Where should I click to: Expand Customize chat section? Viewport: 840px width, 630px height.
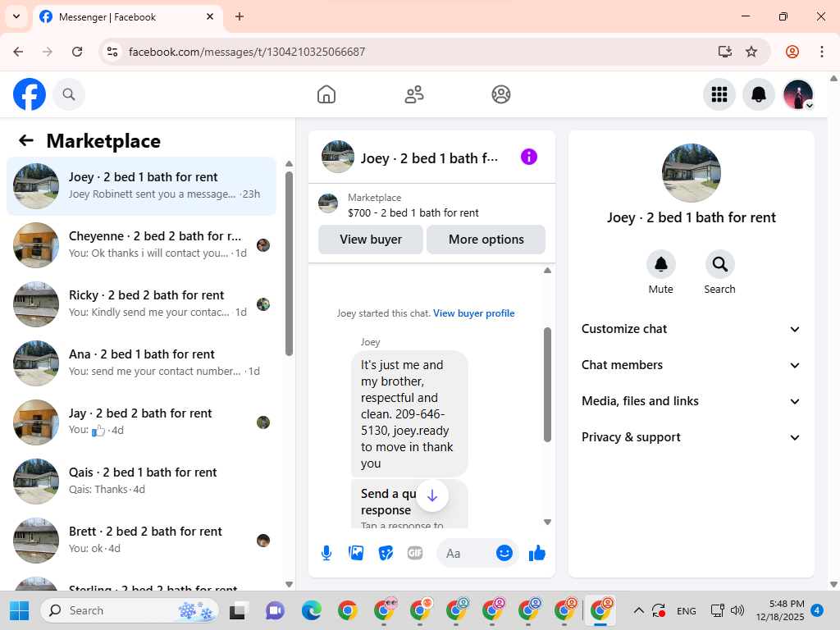[691, 329]
